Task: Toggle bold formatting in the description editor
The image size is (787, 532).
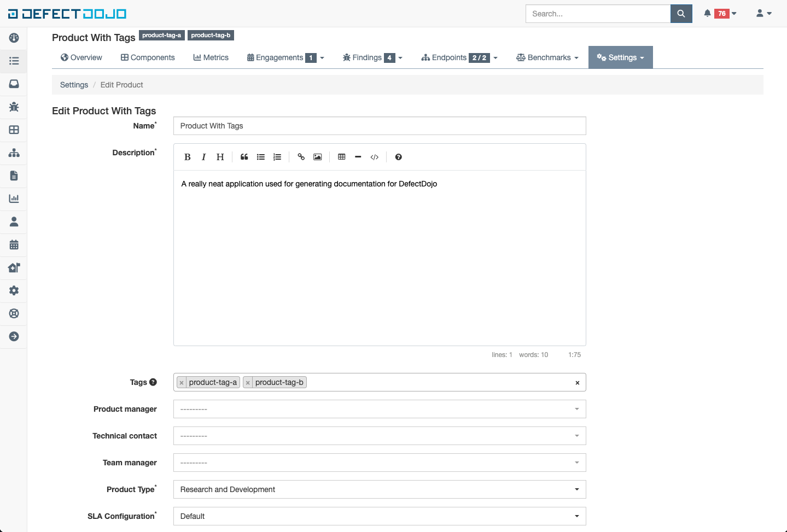Action: tap(187, 157)
